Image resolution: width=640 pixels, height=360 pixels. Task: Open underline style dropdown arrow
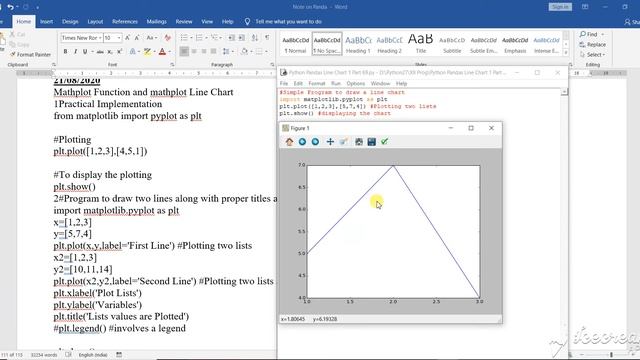point(92,52)
